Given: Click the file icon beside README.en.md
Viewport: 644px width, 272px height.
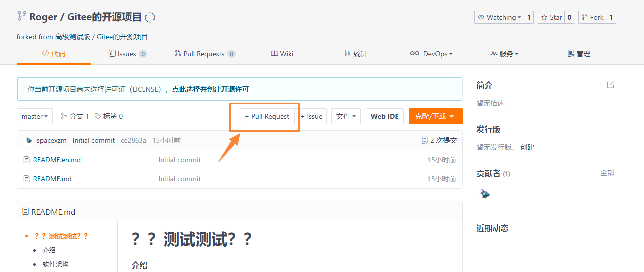Looking at the screenshot, I should [x=27, y=160].
